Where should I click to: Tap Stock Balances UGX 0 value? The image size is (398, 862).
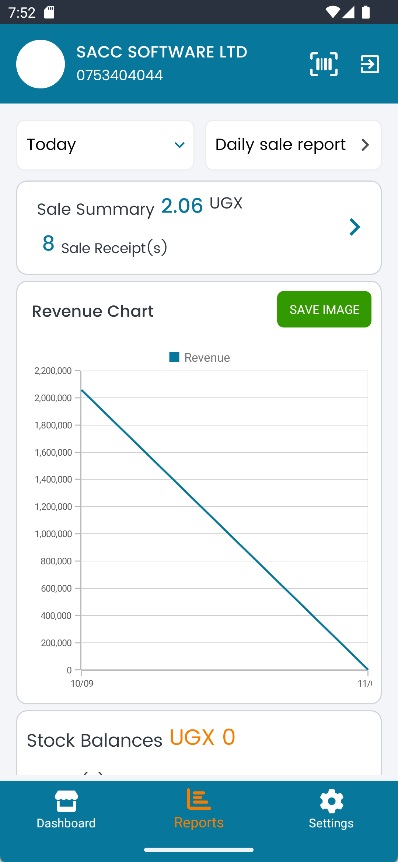pyautogui.click(x=202, y=737)
